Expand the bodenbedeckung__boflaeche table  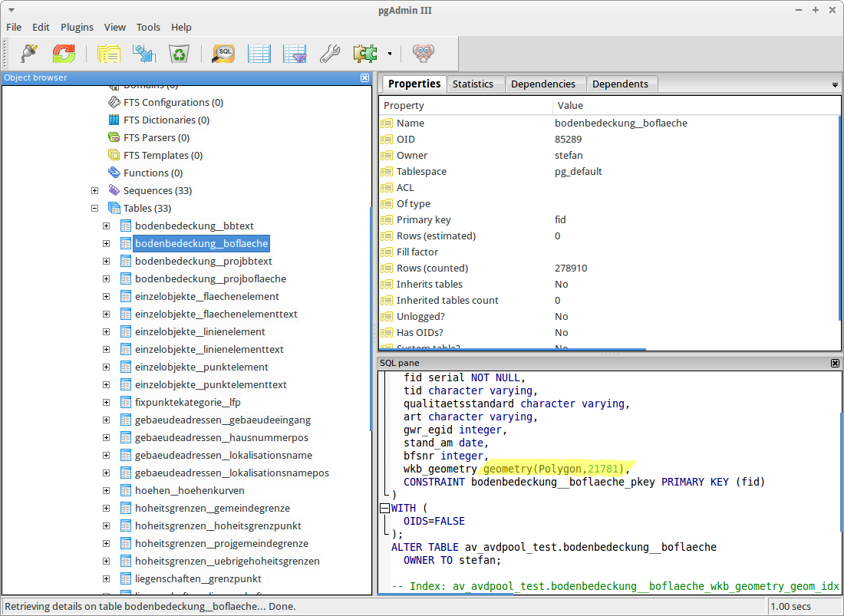[x=107, y=244]
